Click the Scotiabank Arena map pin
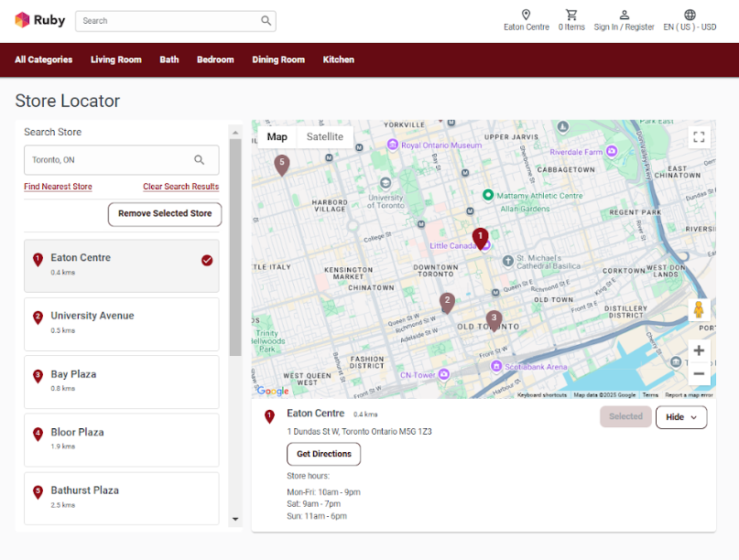The image size is (739, 560). tap(495, 365)
